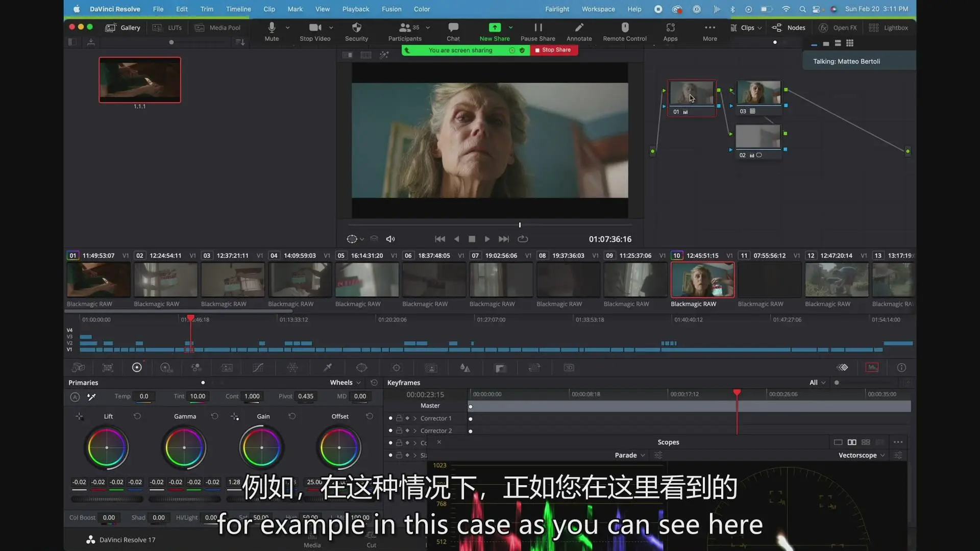Open the Color Match palette

coord(108,367)
